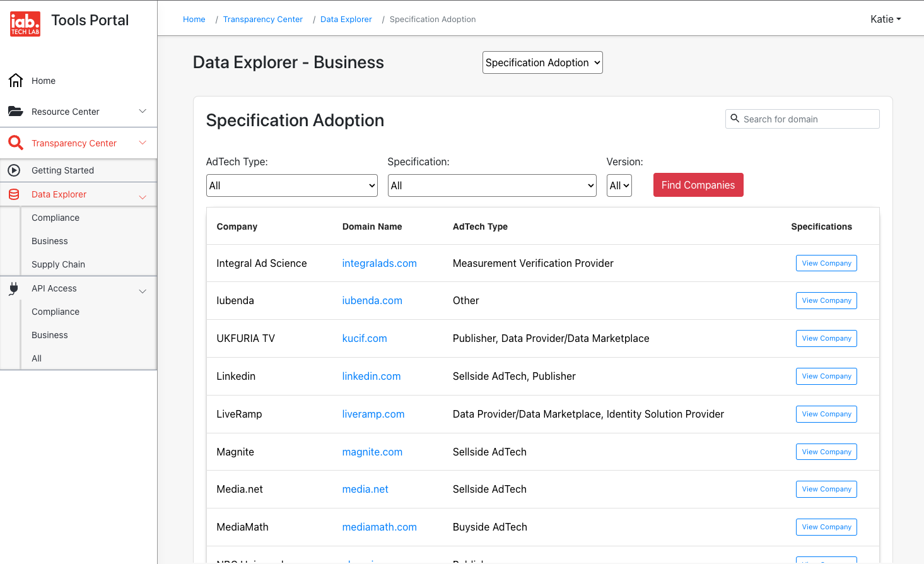Collapse the Transparency Center chevron

click(x=143, y=143)
